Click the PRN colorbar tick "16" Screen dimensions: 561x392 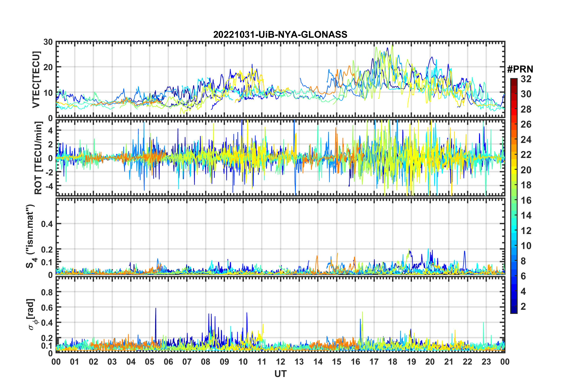[x=526, y=200]
